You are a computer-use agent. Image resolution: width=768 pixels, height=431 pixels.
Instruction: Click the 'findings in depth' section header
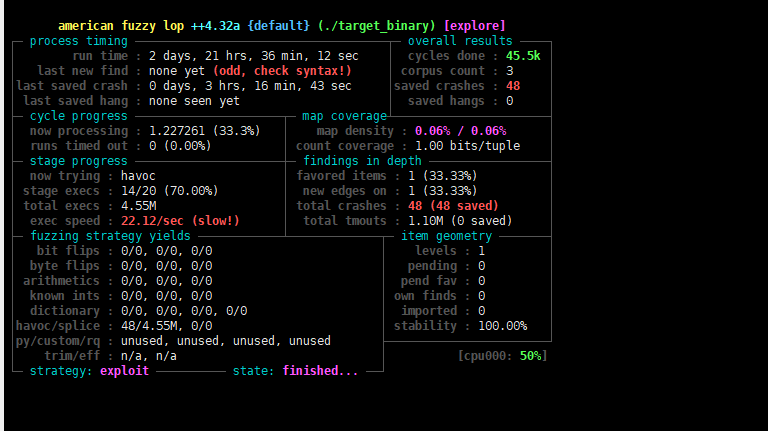(x=362, y=161)
